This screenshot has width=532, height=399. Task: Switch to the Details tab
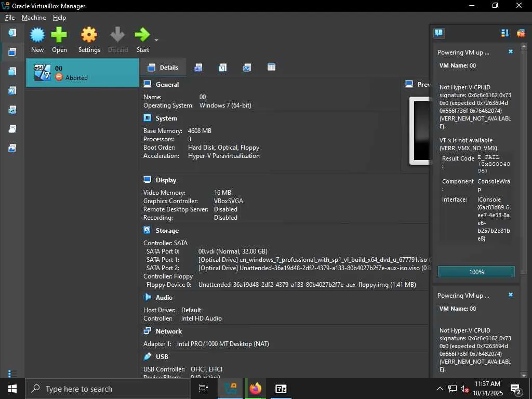[x=163, y=67]
